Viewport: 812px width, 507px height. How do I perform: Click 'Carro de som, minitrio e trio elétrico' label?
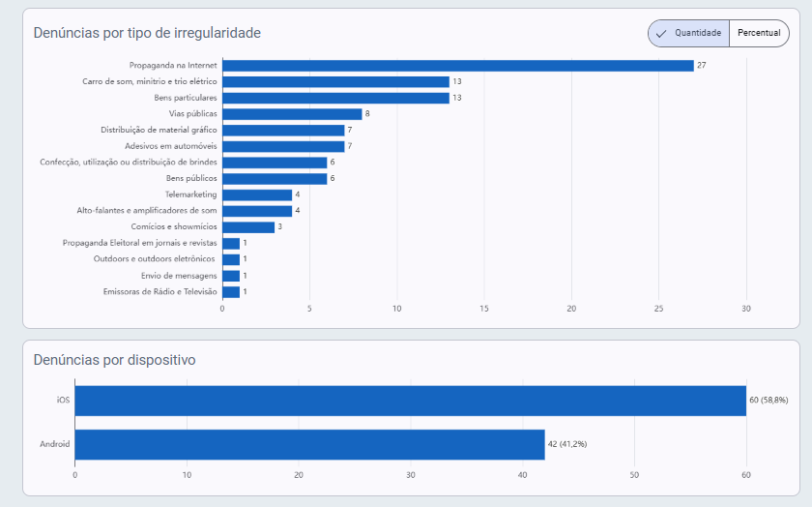[x=150, y=81]
